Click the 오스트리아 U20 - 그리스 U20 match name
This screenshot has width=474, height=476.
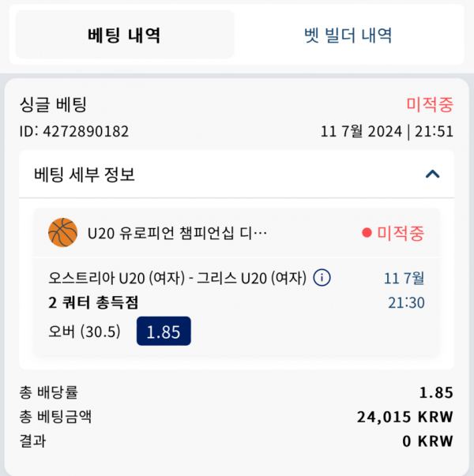[x=178, y=278]
